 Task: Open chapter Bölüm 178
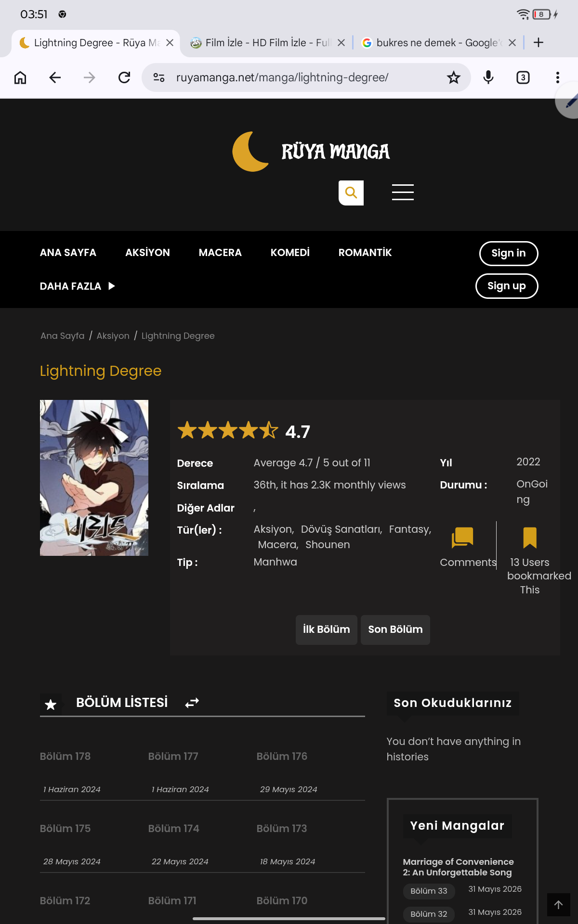click(65, 757)
